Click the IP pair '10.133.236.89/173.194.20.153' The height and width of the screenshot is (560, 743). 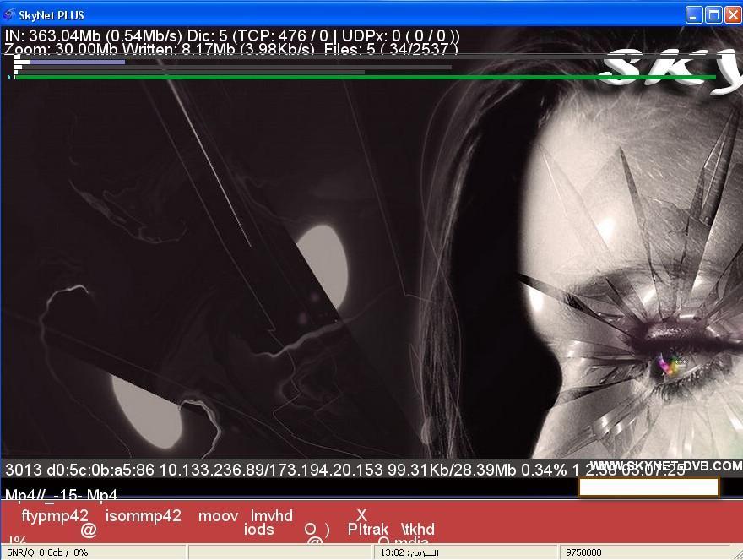coord(271,470)
